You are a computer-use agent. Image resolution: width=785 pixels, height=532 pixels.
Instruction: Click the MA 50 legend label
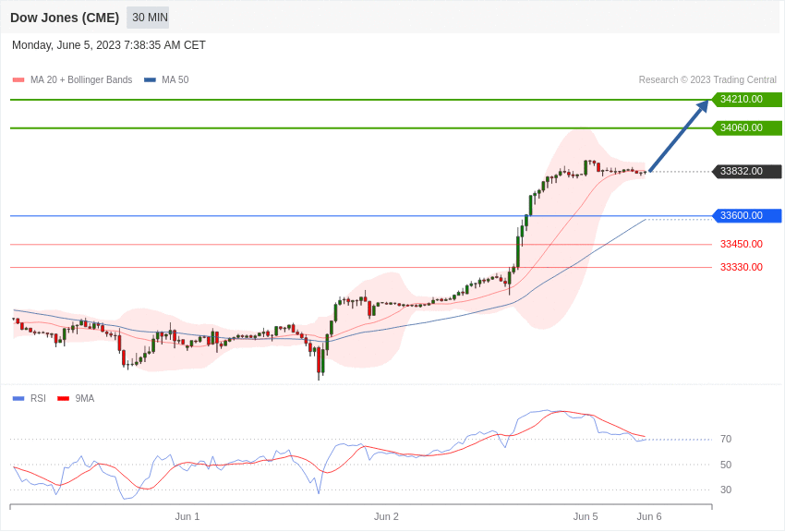tap(175, 80)
